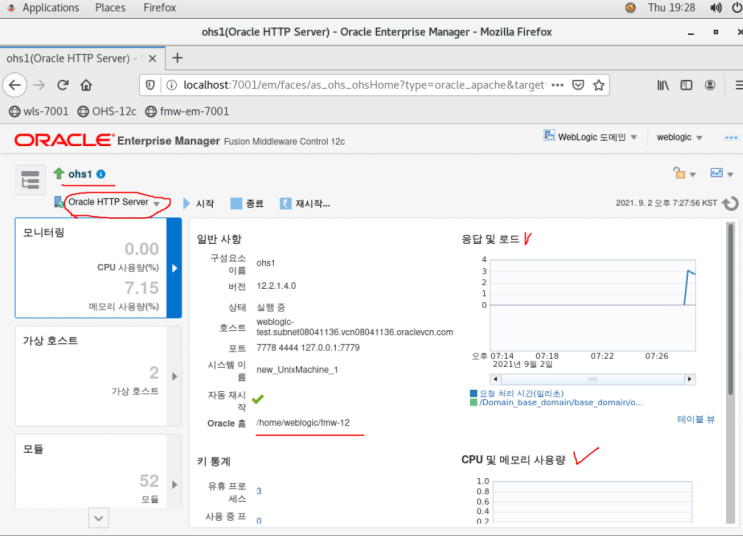Click the tracking protection shield icon
This screenshot has width=743, height=536.
click(x=150, y=85)
